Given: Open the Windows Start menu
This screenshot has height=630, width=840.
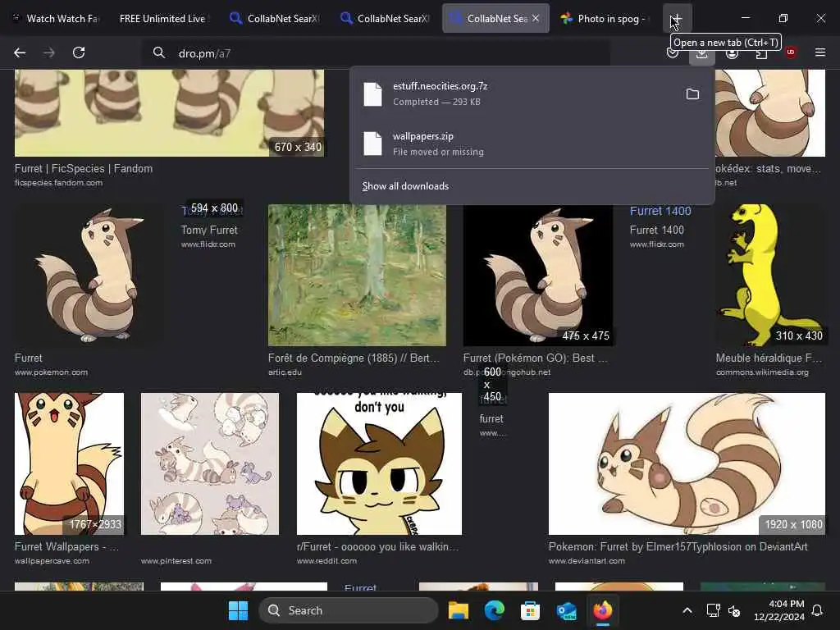Looking at the screenshot, I should point(239,610).
